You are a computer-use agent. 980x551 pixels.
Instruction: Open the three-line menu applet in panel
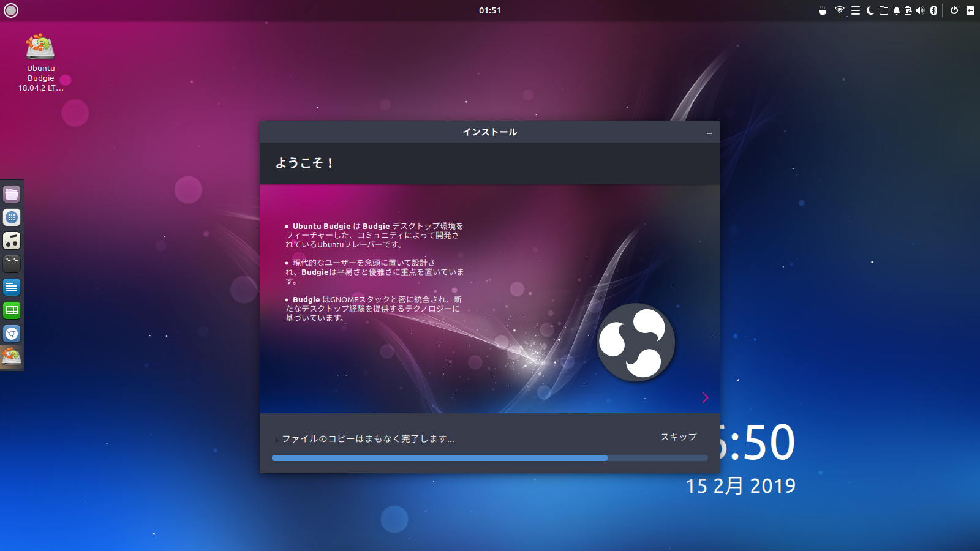[856, 10]
